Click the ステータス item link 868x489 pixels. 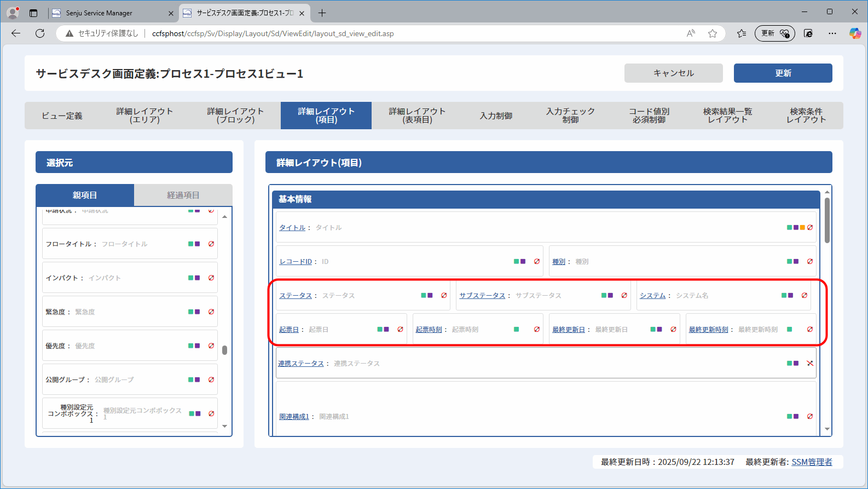tap(296, 295)
